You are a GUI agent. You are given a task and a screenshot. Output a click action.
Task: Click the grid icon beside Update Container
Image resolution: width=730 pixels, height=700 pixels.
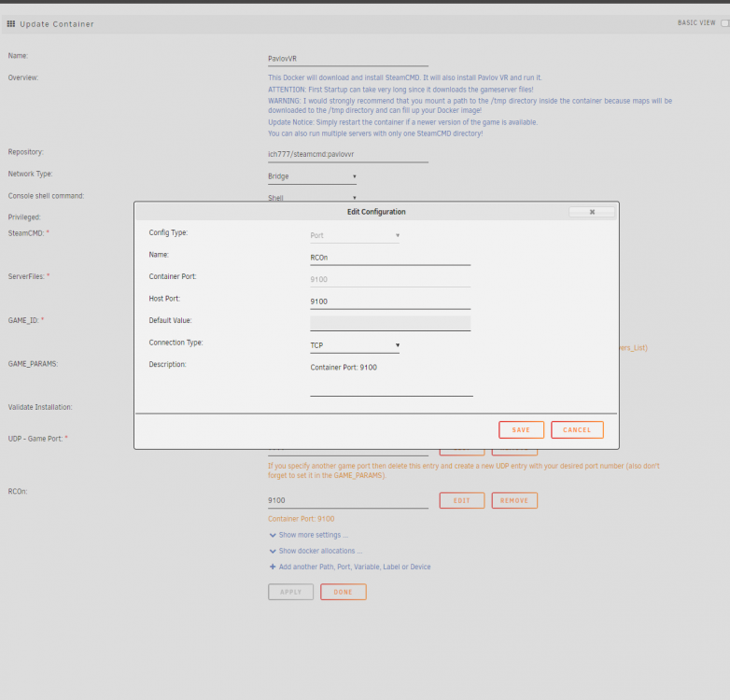(x=10, y=23)
